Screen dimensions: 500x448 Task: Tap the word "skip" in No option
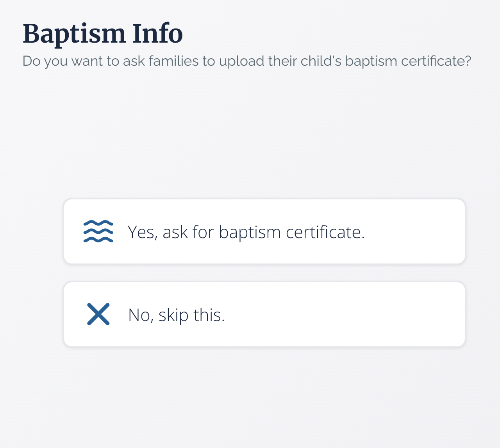pyautogui.click(x=173, y=315)
